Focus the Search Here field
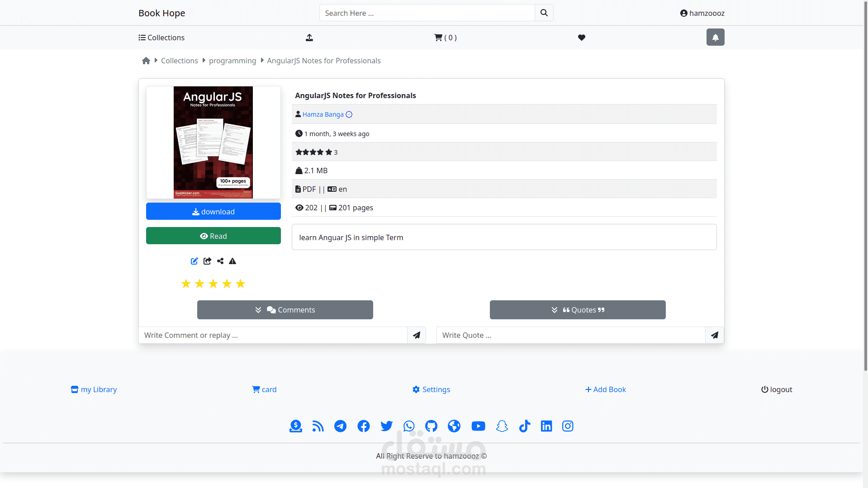The width and height of the screenshot is (868, 488). (x=427, y=13)
